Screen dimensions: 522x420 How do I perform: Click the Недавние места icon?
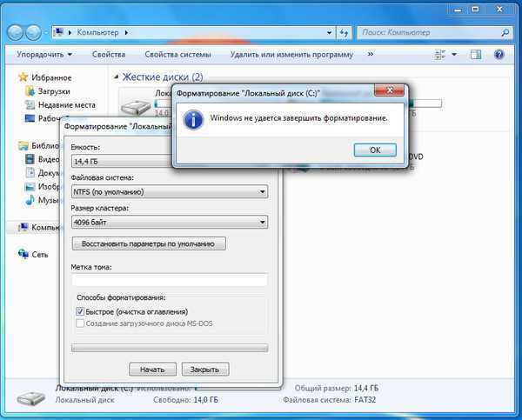(30, 105)
